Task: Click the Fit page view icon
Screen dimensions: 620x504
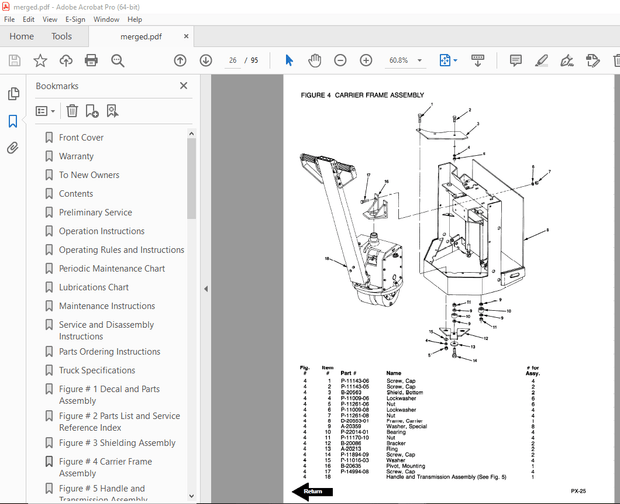Action: [445, 60]
